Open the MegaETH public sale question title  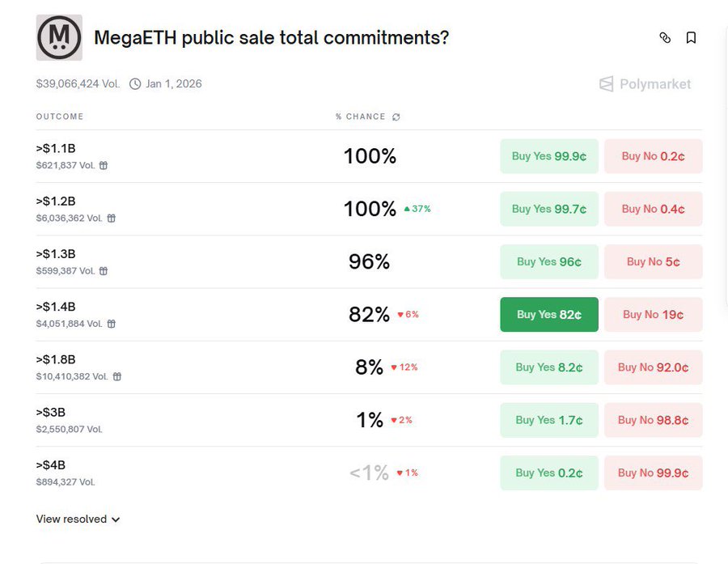tap(272, 37)
